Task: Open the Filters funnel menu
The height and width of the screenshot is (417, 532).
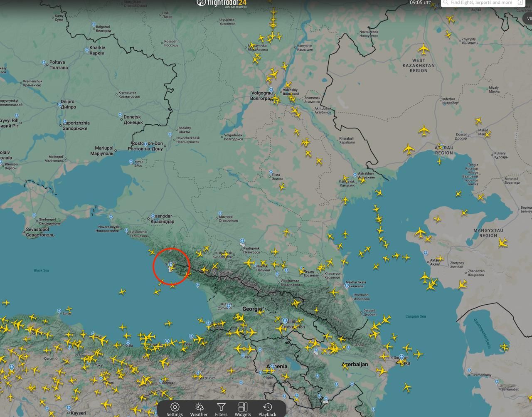Action: pos(221,409)
